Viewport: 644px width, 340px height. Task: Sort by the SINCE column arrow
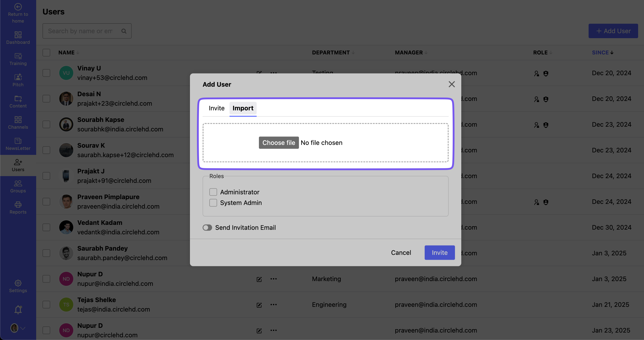click(x=611, y=53)
